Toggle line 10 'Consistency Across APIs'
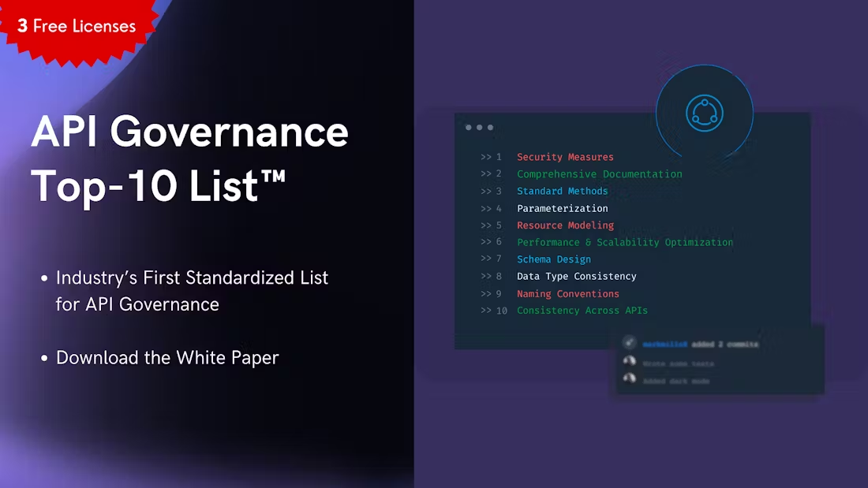This screenshot has height=488, width=868. click(x=582, y=311)
